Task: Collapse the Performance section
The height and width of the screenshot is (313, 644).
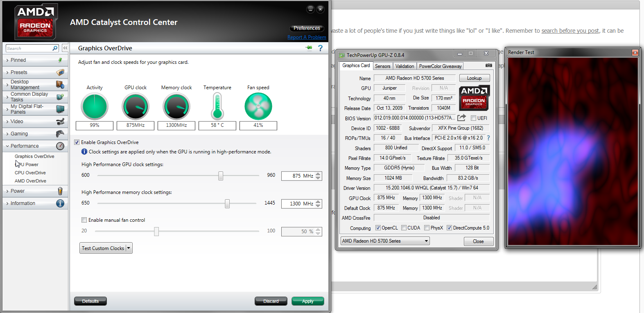Action: [x=7, y=146]
